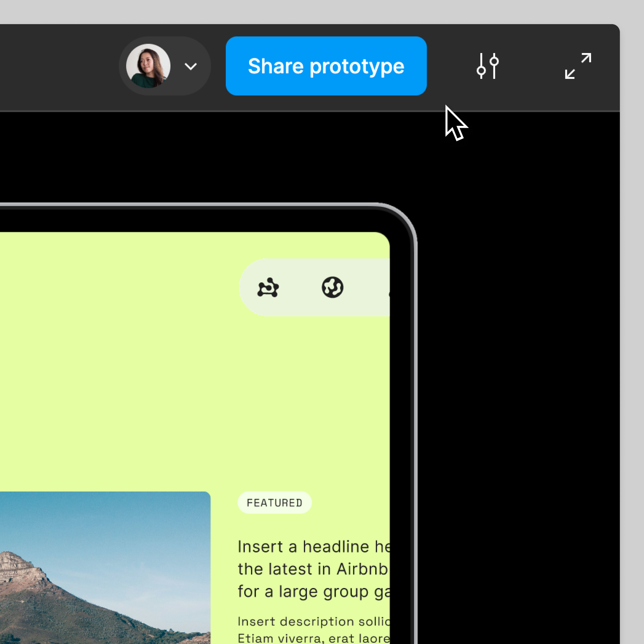This screenshot has height=644, width=644.
Task: Click the FEATURED badge label
Action: point(274,502)
